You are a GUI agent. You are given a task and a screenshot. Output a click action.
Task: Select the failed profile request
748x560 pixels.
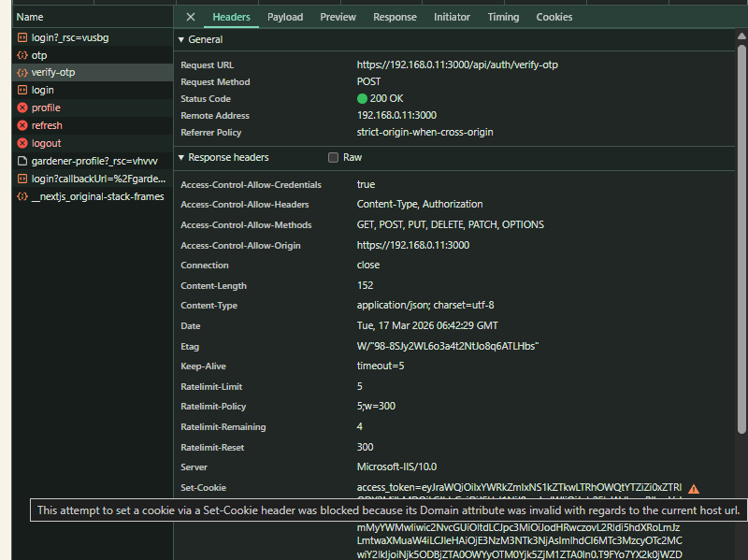tap(93, 108)
